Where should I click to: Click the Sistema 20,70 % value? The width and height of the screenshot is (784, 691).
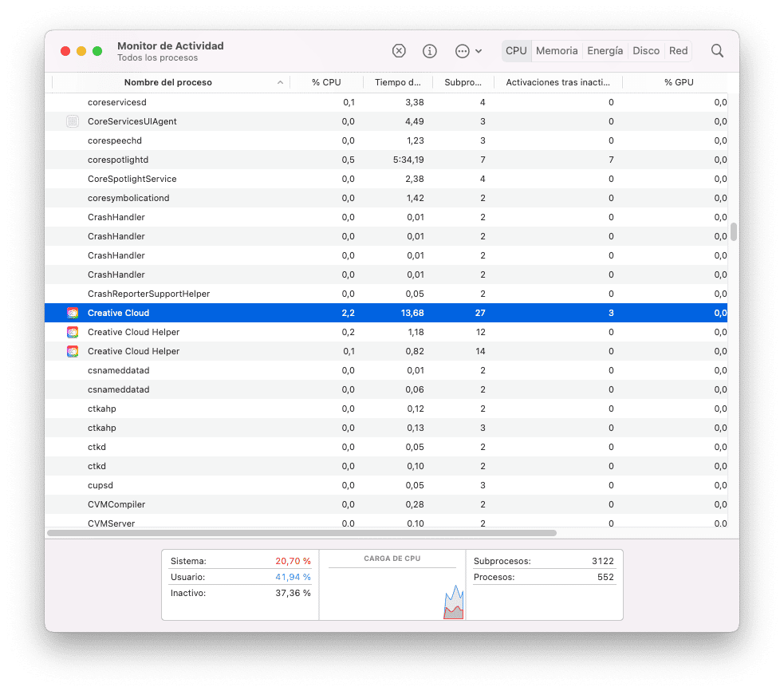click(x=293, y=562)
